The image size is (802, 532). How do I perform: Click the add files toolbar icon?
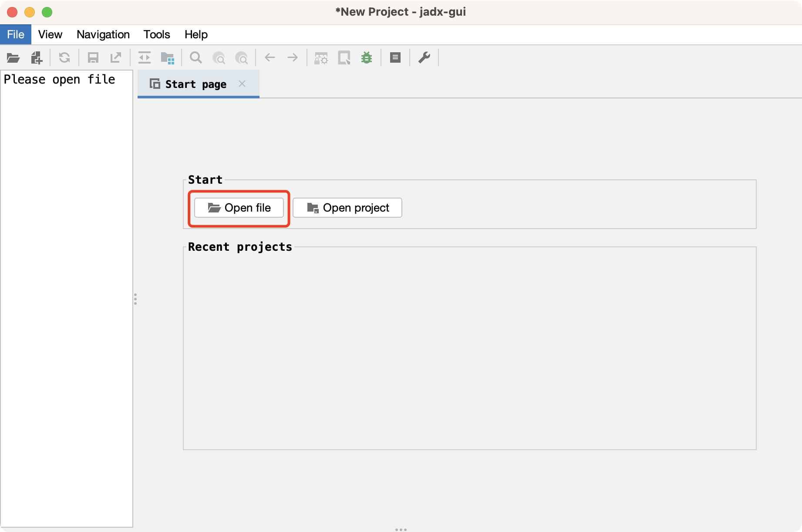pyautogui.click(x=36, y=58)
